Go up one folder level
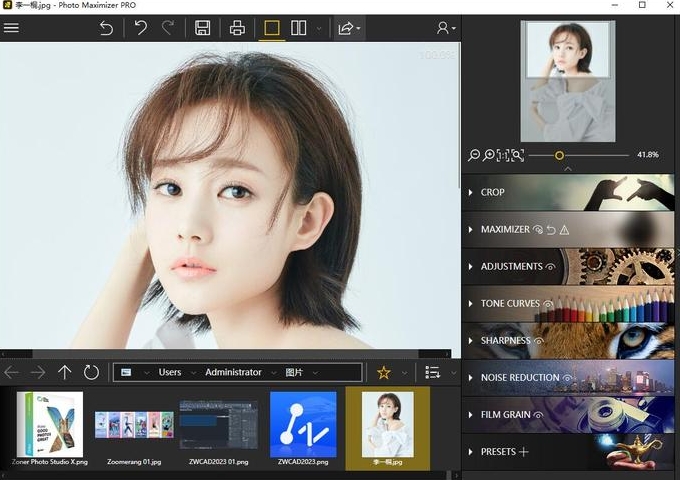 click(x=65, y=372)
